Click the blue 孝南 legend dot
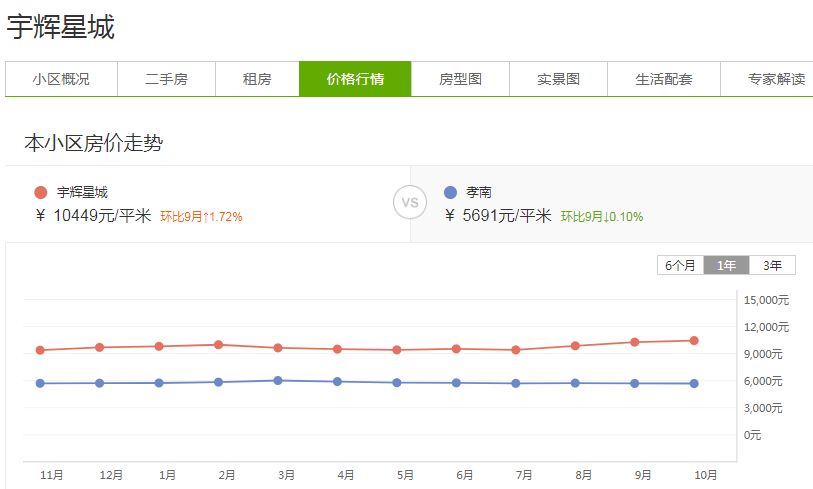This screenshot has width=813, height=489. 450,192
